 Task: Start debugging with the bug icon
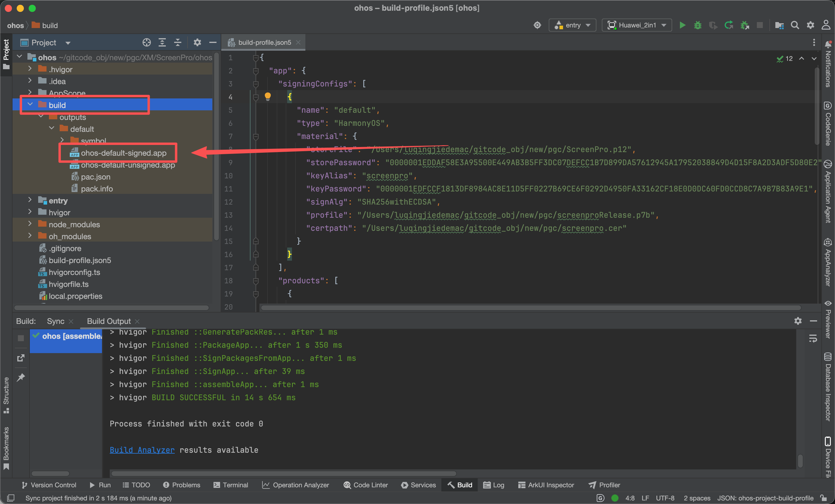click(x=698, y=25)
